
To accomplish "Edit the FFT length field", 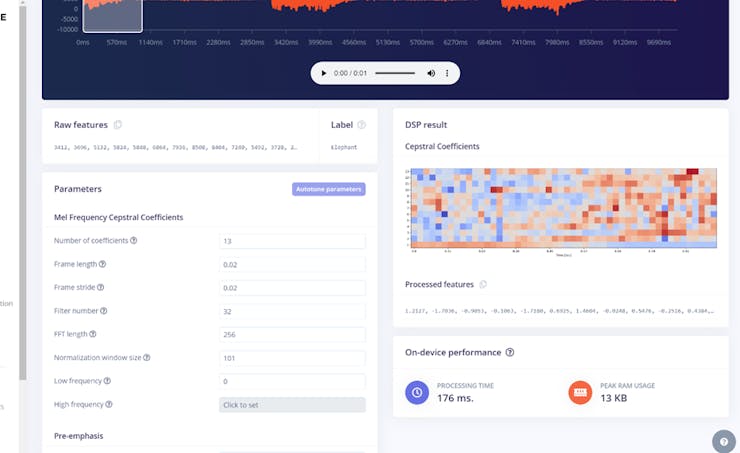I will (x=292, y=335).
